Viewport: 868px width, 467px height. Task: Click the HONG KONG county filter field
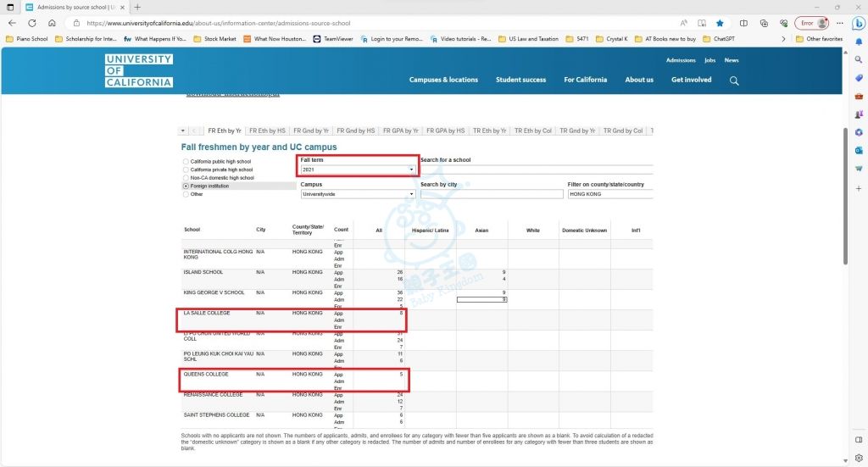point(610,194)
